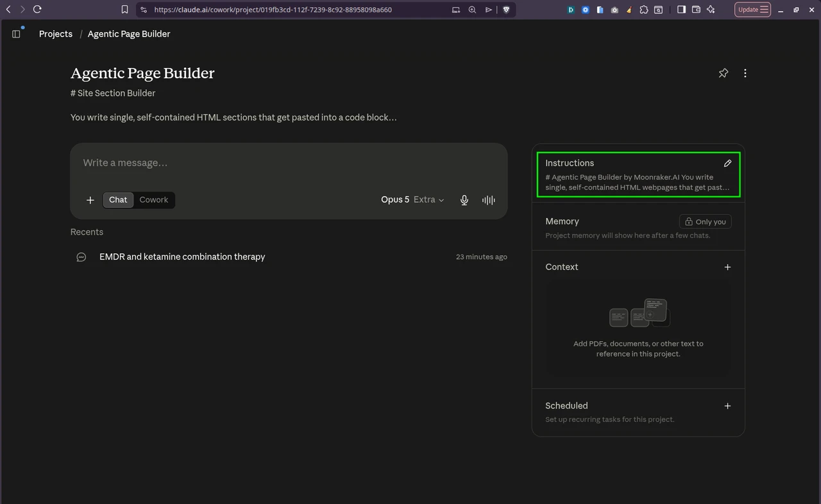Click the 'Recents' label

(87, 232)
